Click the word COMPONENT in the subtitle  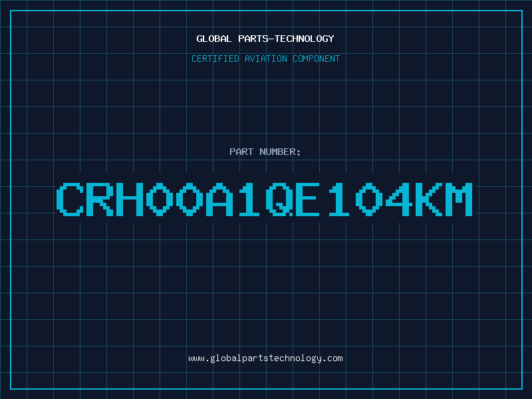pos(317,59)
